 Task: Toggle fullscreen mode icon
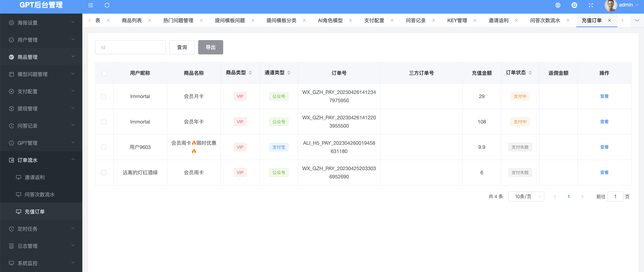591,5
